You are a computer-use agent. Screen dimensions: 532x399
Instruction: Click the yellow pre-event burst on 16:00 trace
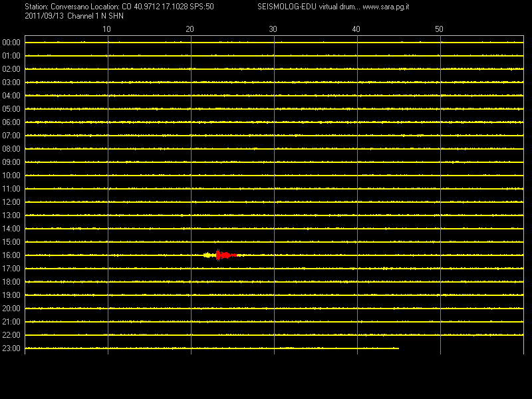click(209, 255)
